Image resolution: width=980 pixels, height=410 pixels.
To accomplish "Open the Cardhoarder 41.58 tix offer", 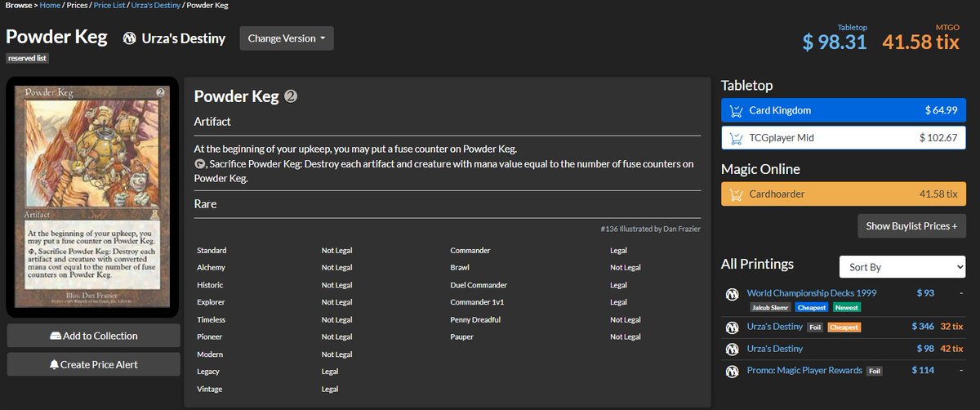I will tap(844, 194).
